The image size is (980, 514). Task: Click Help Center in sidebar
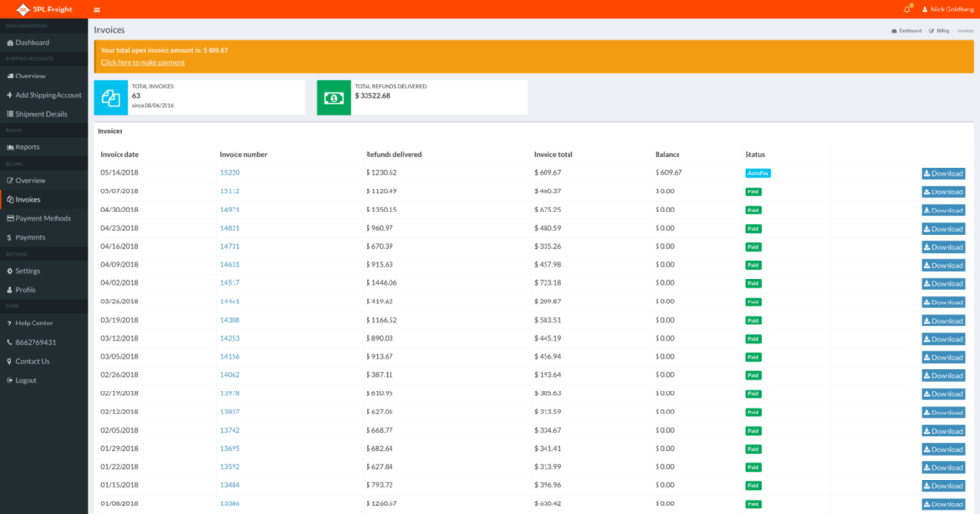[x=33, y=324]
